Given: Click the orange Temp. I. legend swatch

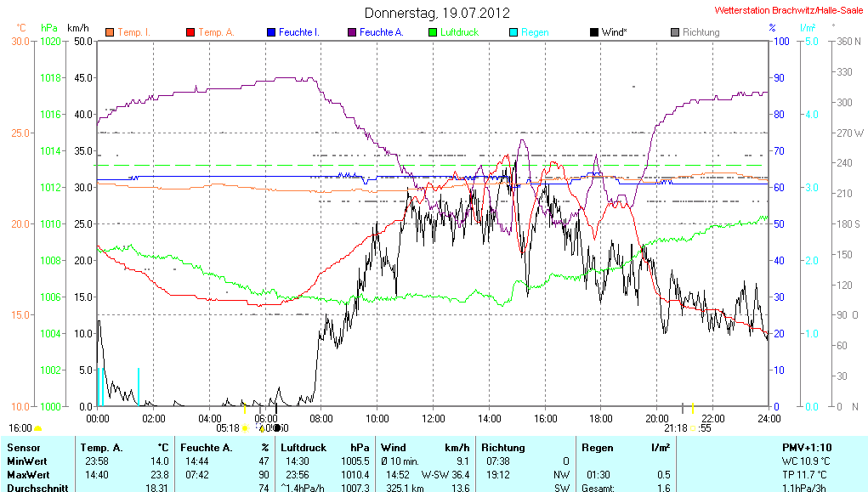Looking at the screenshot, I should click(x=110, y=32).
